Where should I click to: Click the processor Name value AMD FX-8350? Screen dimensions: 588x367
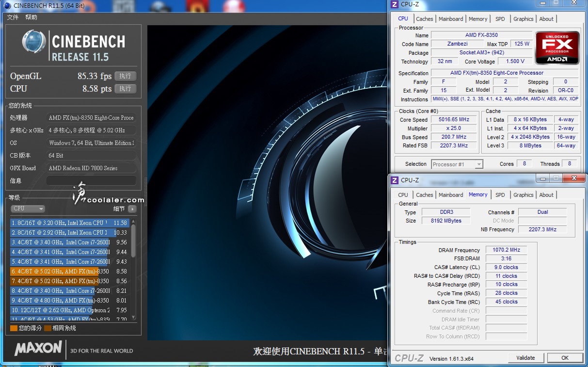click(481, 35)
